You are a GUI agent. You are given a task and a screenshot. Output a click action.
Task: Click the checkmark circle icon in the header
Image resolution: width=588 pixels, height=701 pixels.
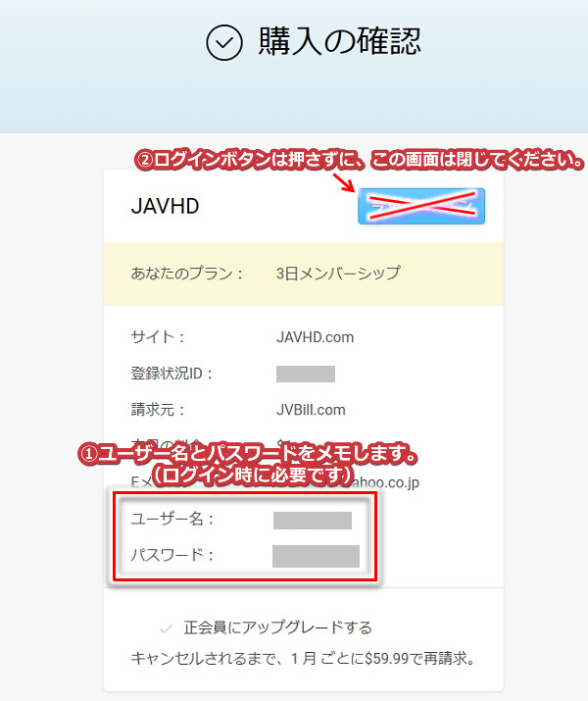click(x=224, y=42)
